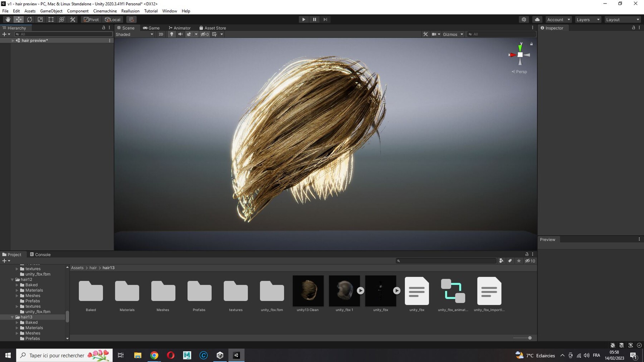644x362 pixels.
Task: Open Chrome from the Windows taskbar
Action: pos(154,355)
